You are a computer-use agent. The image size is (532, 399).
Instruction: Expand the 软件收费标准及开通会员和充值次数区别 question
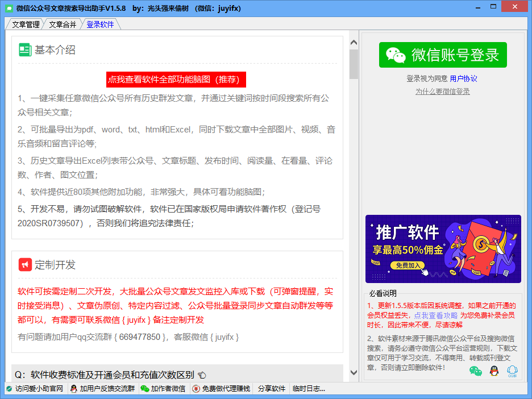pyautogui.click(x=177, y=374)
